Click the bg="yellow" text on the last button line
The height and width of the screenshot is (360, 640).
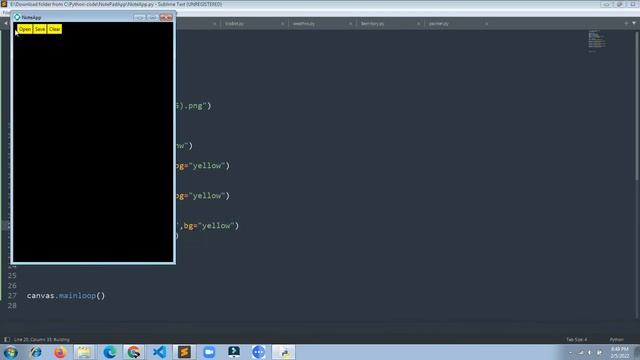(x=211, y=226)
